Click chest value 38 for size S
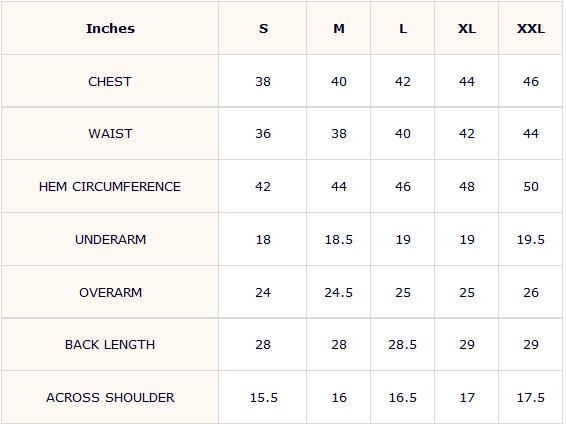The height and width of the screenshot is (427, 566). pyautogui.click(x=263, y=82)
